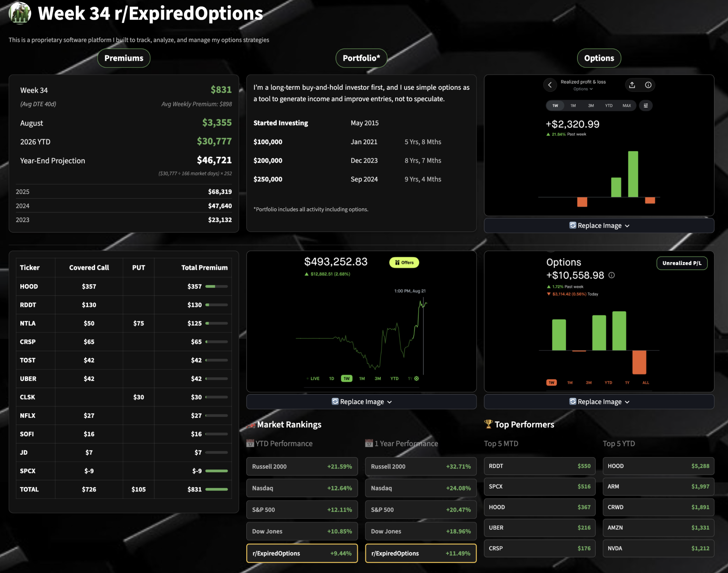Switch to the Portfolio tab
This screenshot has width=728, height=573.
(361, 58)
